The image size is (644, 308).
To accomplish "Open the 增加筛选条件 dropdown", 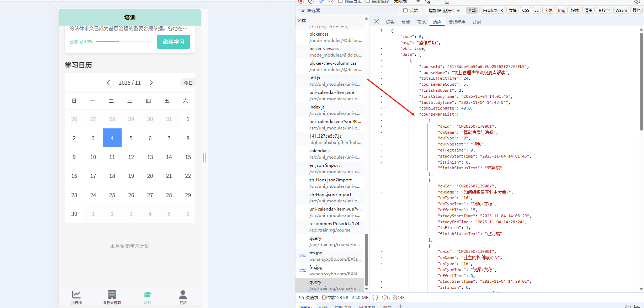I will [444, 11].
